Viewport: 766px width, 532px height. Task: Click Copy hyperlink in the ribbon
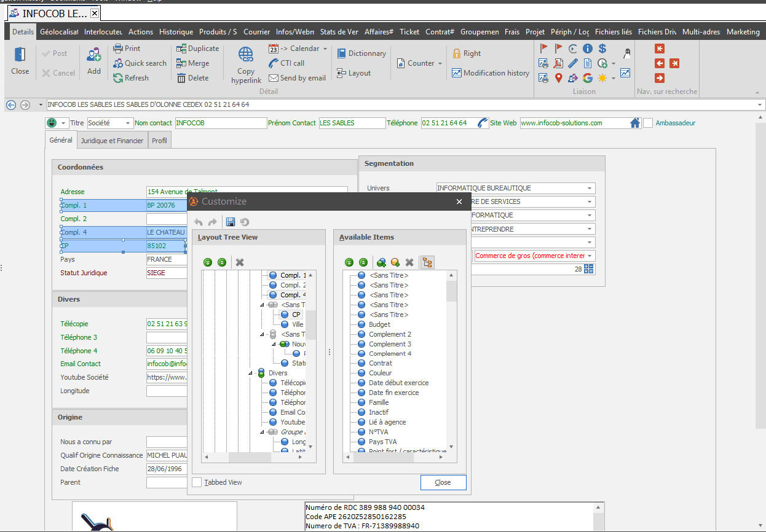246,65
